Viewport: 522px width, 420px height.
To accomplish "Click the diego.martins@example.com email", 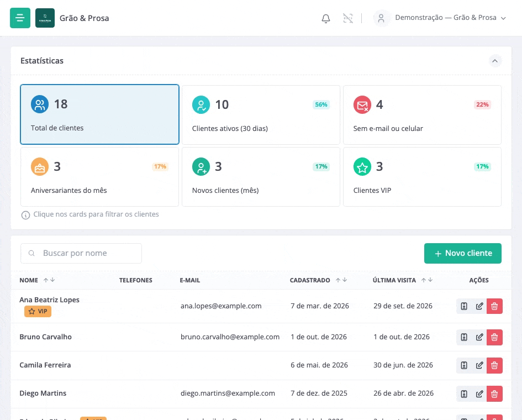I will tap(228, 393).
